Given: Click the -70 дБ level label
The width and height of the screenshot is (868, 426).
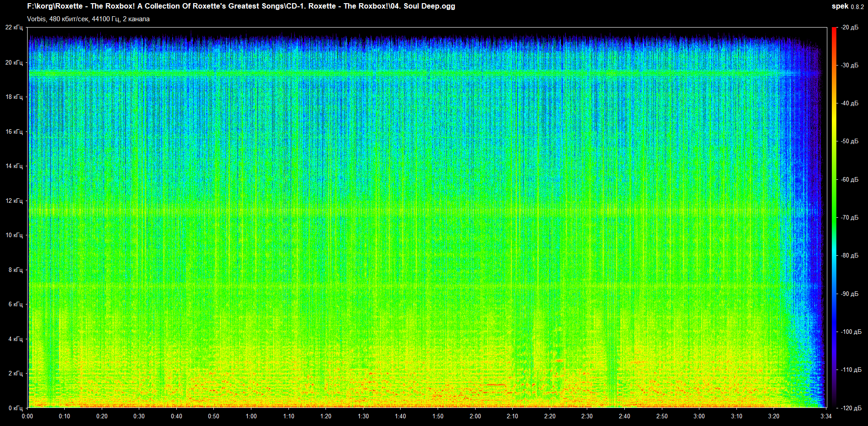Looking at the screenshot, I should coord(849,218).
